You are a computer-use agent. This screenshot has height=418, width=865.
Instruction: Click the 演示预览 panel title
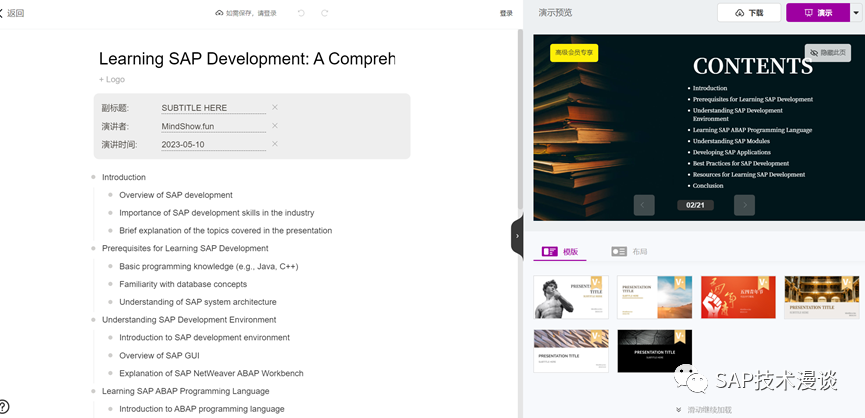coord(556,13)
